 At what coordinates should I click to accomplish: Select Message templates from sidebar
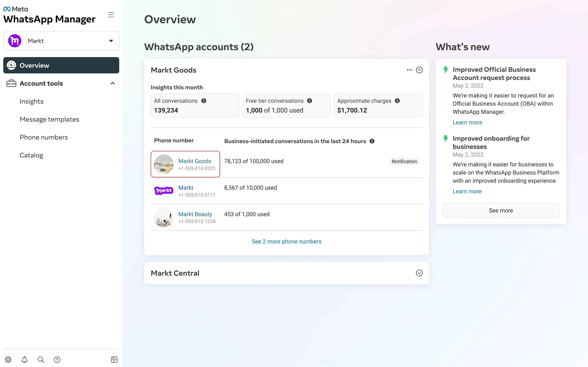(49, 119)
